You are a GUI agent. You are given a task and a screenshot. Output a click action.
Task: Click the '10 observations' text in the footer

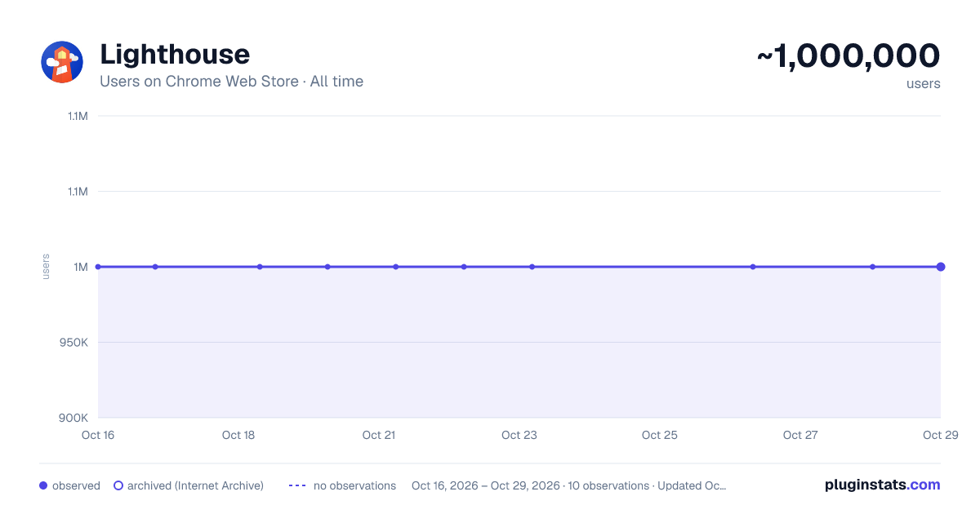tap(608, 485)
